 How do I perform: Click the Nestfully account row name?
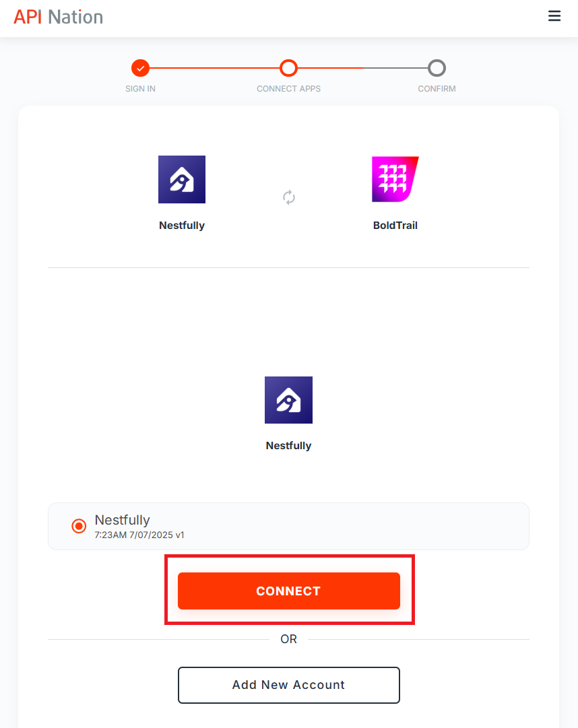tap(122, 520)
